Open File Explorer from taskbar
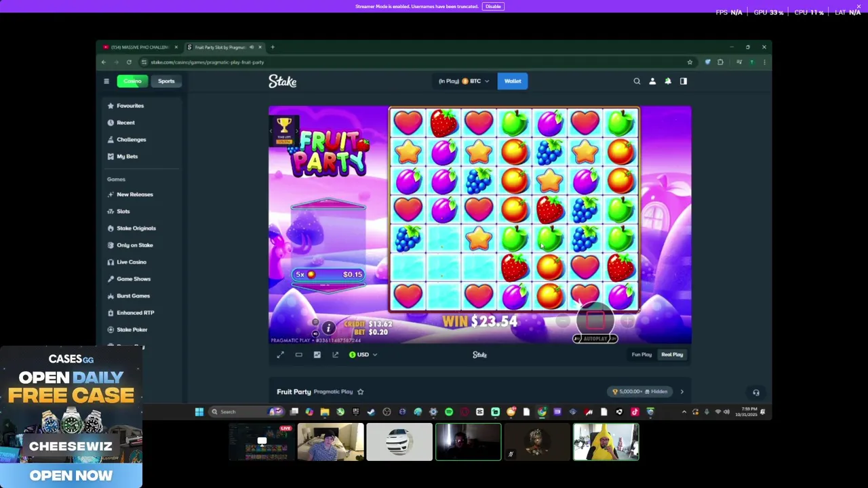 pos(325,411)
